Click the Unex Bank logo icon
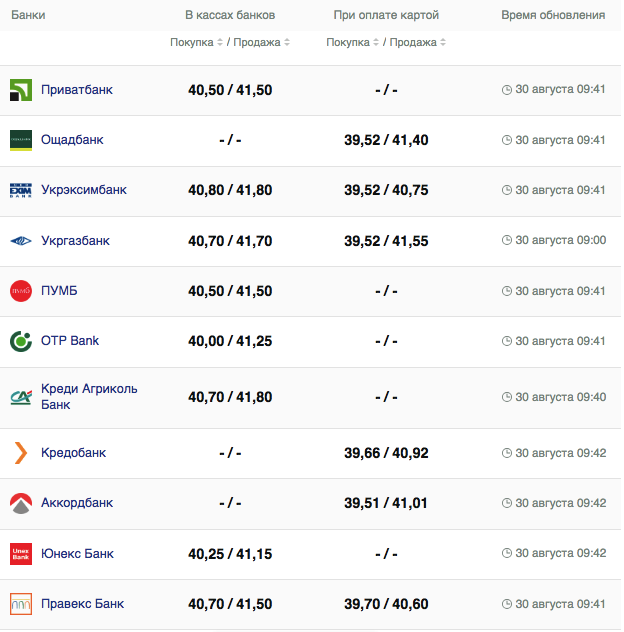 [21, 554]
